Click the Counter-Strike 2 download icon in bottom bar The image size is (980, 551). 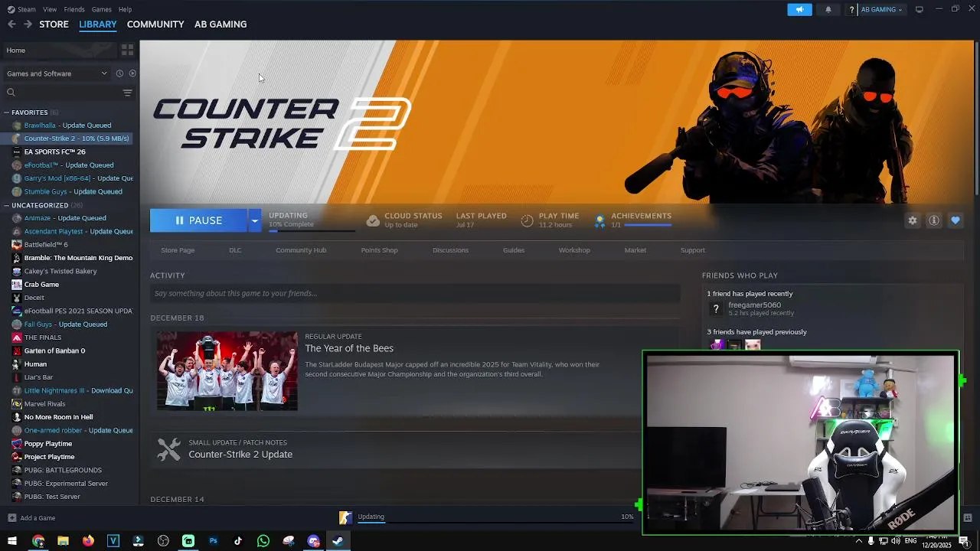[345, 518]
